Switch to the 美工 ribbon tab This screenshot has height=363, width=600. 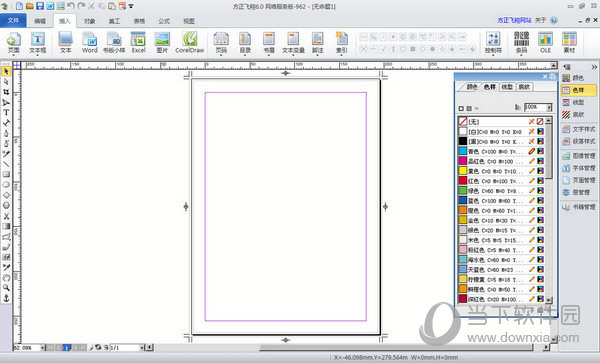[114, 21]
